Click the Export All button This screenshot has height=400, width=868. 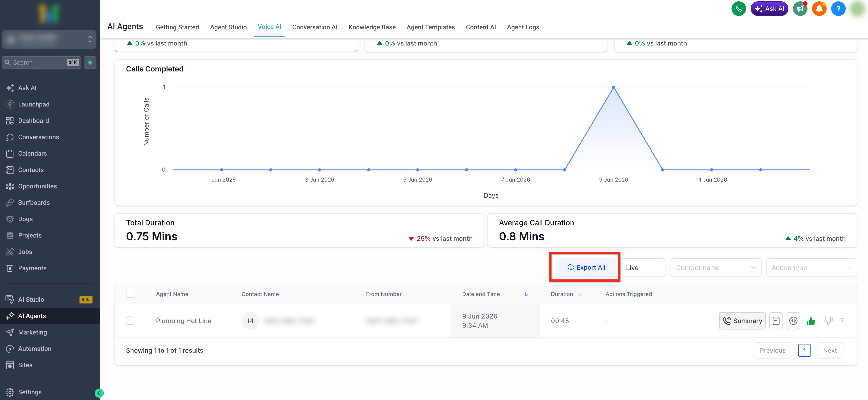(586, 268)
